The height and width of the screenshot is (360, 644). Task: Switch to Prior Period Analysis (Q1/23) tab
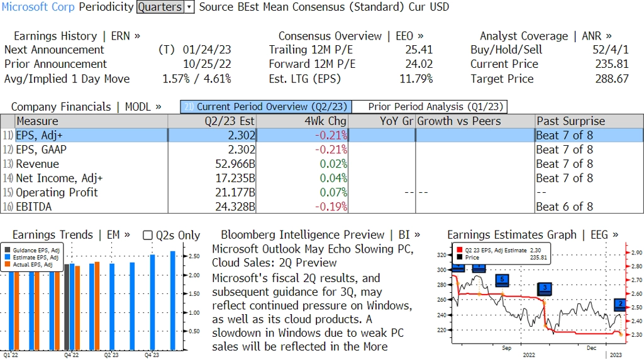tap(430, 107)
